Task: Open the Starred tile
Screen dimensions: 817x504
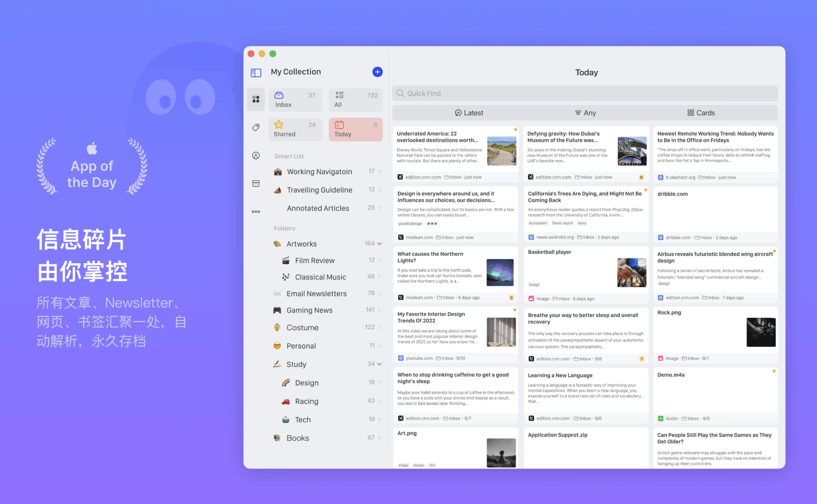Action: pyautogui.click(x=295, y=129)
